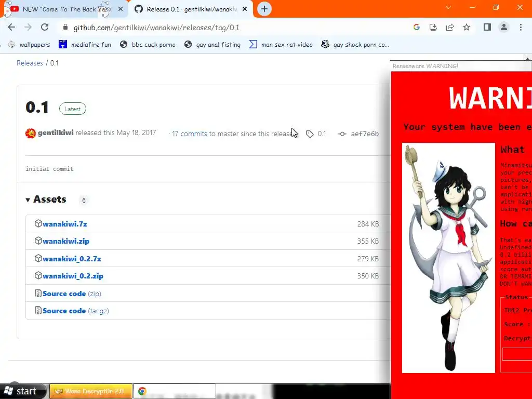This screenshot has height=399, width=532.
Task: Click the Releases breadcrumb link
Action: 30,63
